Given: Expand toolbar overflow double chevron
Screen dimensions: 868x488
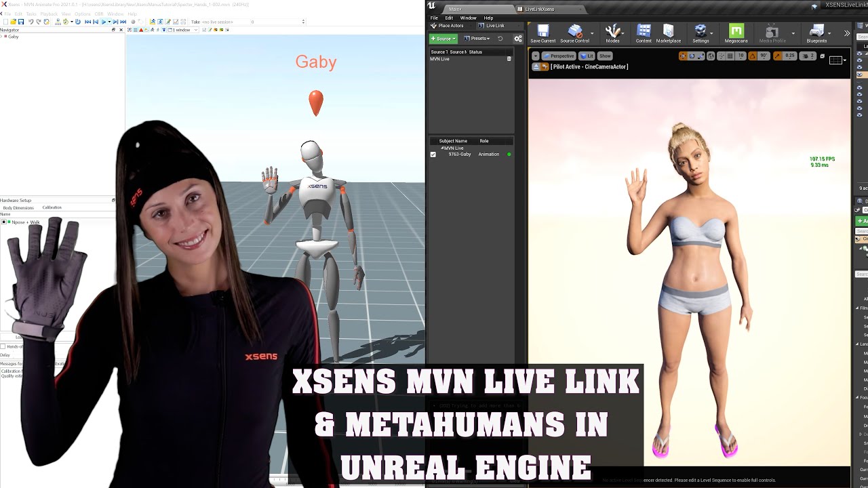Looking at the screenshot, I should click(847, 33).
